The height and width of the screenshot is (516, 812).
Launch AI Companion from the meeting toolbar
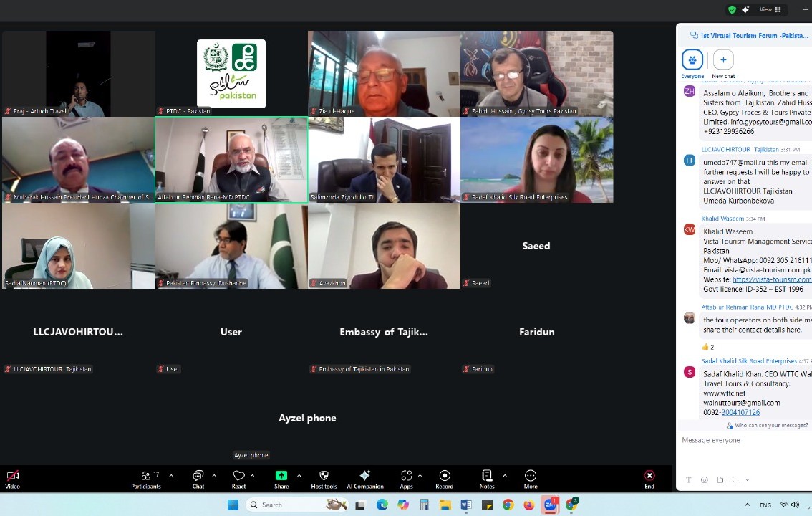click(364, 479)
